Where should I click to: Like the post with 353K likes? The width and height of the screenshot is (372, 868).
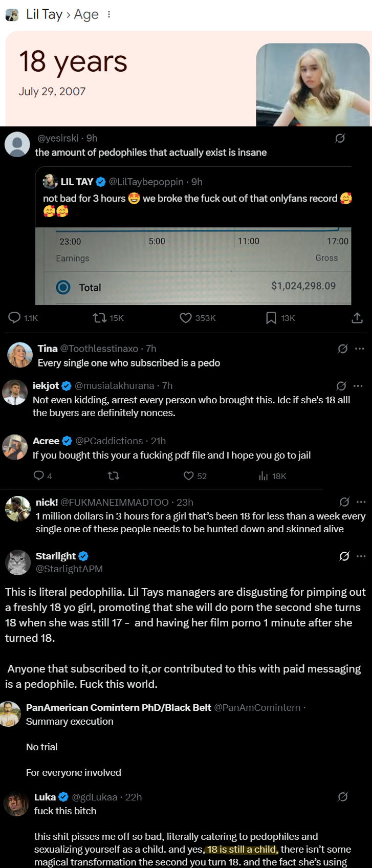(x=186, y=318)
